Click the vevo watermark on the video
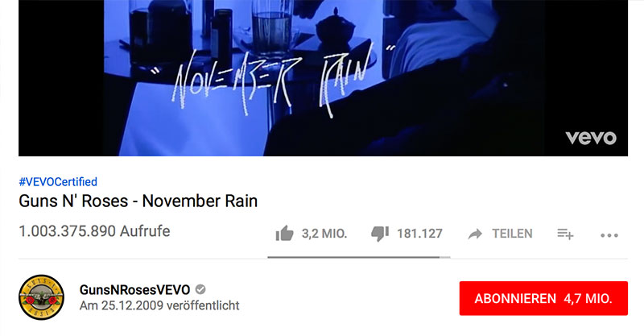This screenshot has height=336, width=644. 591,138
